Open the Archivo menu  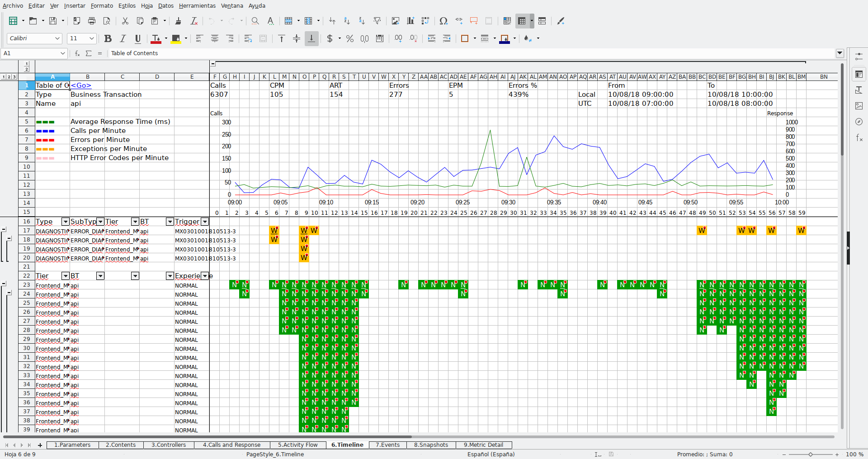pos(13,6)
